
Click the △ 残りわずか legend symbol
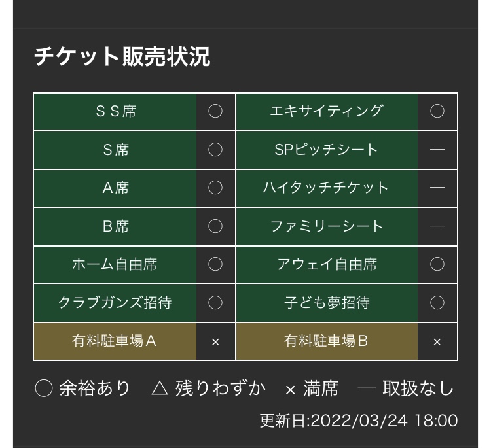click(x=160, y=388)
